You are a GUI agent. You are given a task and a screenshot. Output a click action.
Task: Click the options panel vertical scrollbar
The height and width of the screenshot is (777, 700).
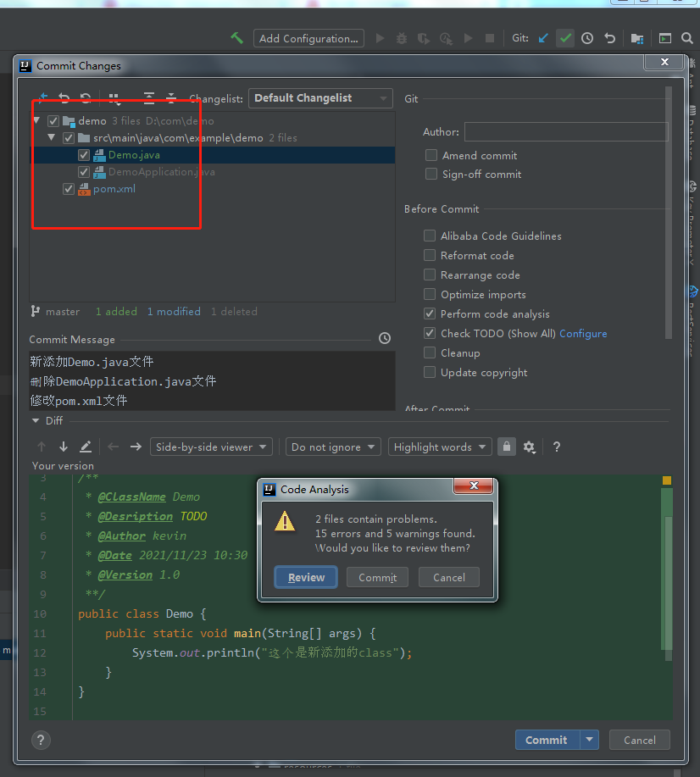tap(669, 213)
